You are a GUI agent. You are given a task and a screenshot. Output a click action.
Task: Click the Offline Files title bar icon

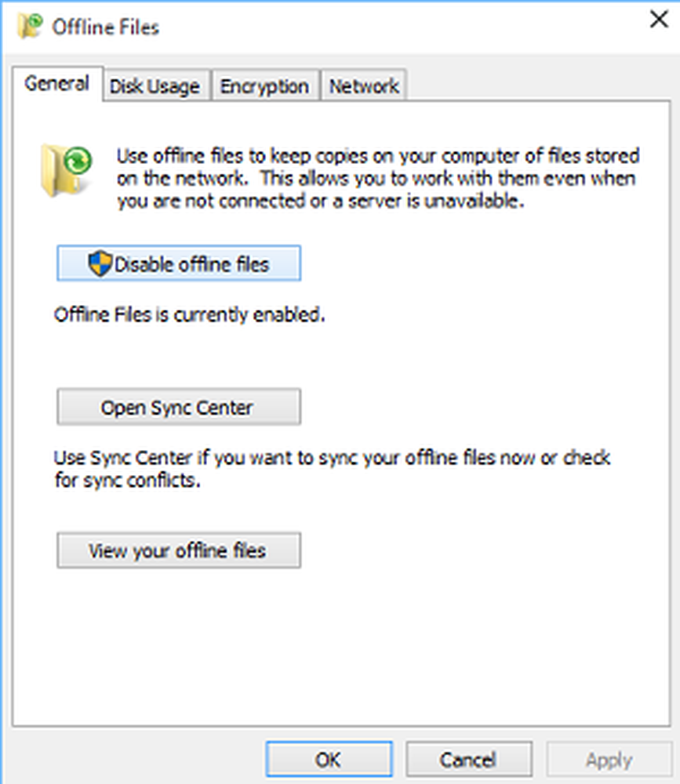(x=30, y=26)
